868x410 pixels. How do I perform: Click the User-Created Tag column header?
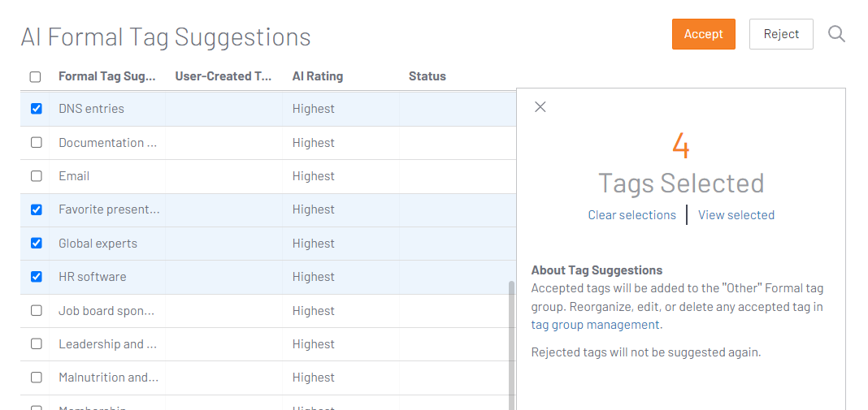(223, 76)
